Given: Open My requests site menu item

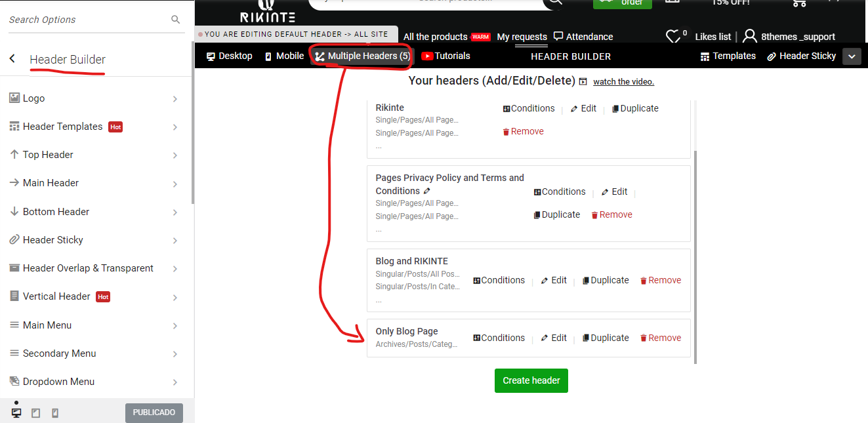Looking at the screenshot, I should [x=522, y=37].
